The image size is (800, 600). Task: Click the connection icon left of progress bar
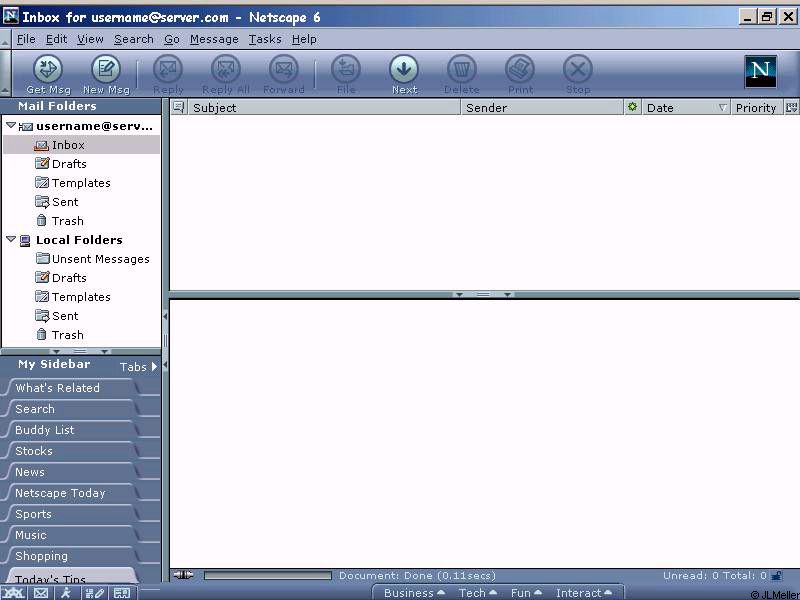click(x=183, y=575)
